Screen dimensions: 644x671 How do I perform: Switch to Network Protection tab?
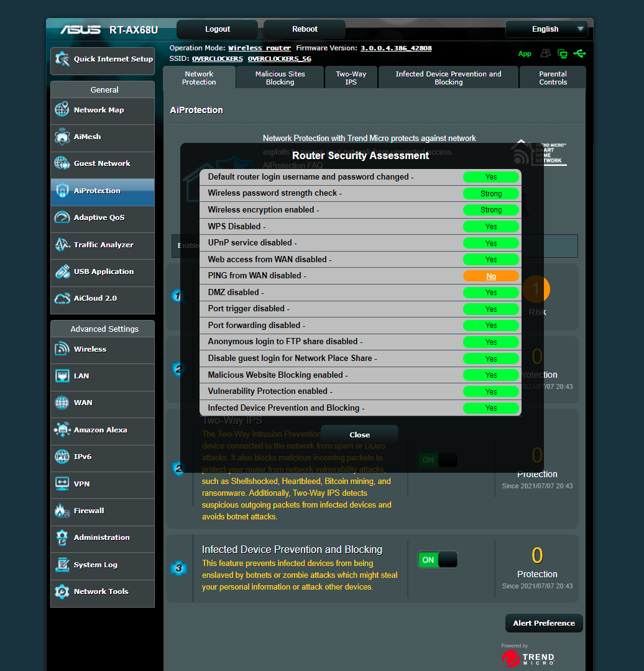coord(199,78)
